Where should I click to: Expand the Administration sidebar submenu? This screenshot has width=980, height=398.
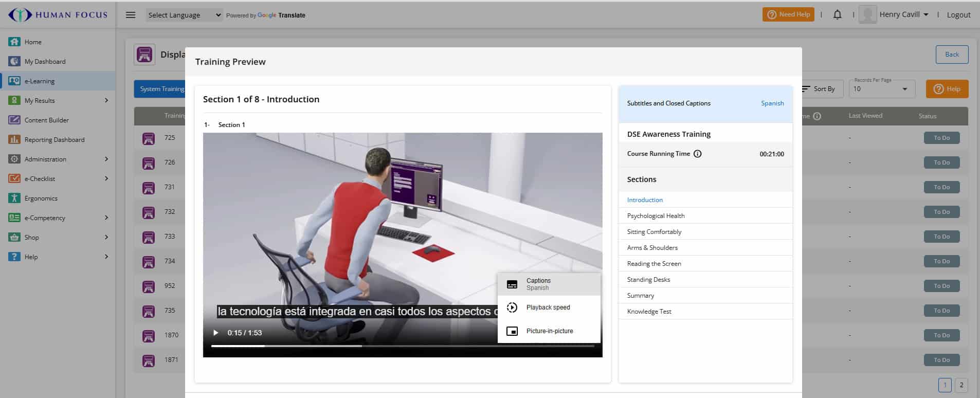[106, 159]
